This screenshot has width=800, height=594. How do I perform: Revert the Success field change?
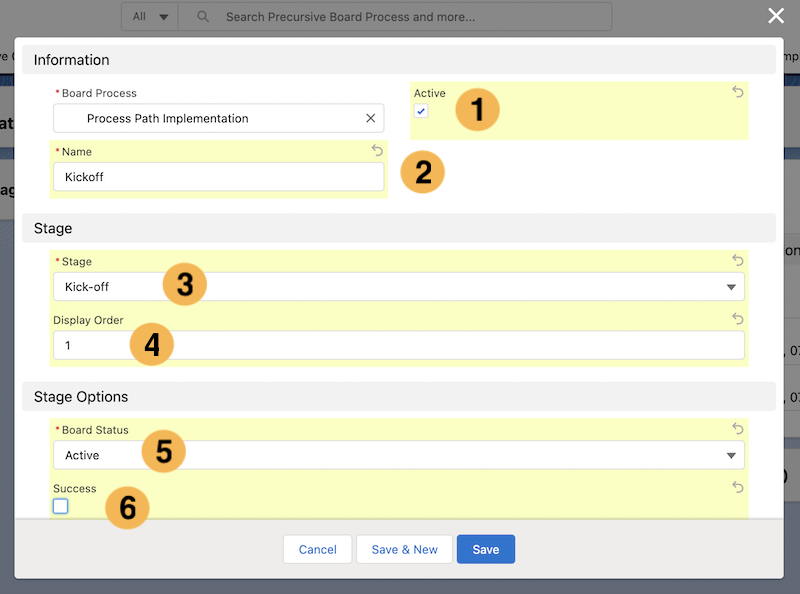(737, 487)
